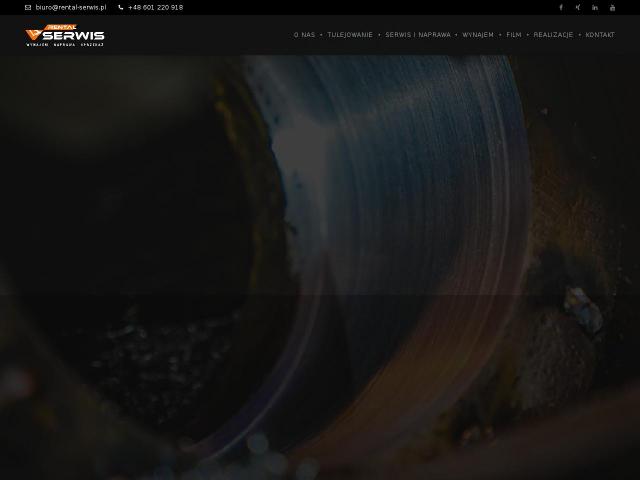Viewport: 640px width, 480px height.
Task: Open the Xing social icon
Action: [x=578, y=7]
